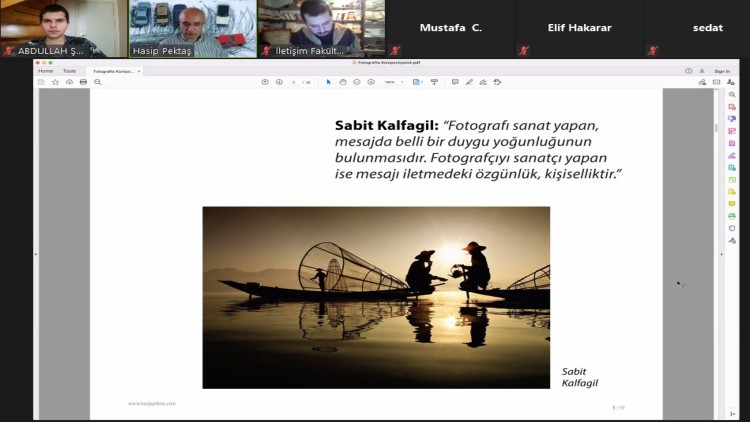Click the share link icon
This screenshot has width=750, height=422.
coord(702,82)
